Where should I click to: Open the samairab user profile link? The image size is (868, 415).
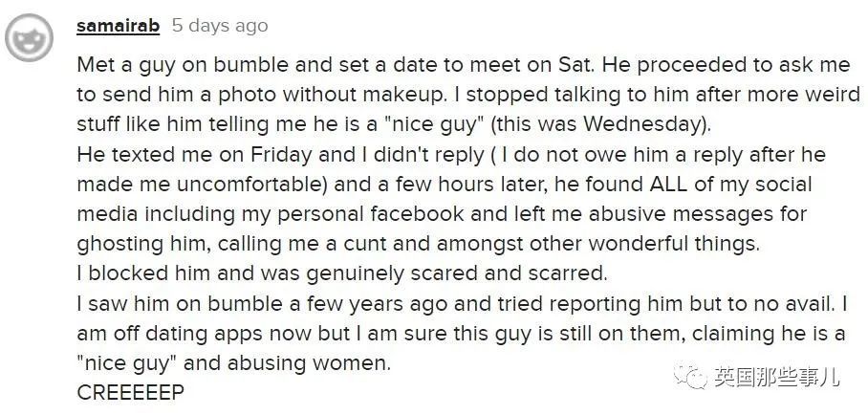(118, 26)
